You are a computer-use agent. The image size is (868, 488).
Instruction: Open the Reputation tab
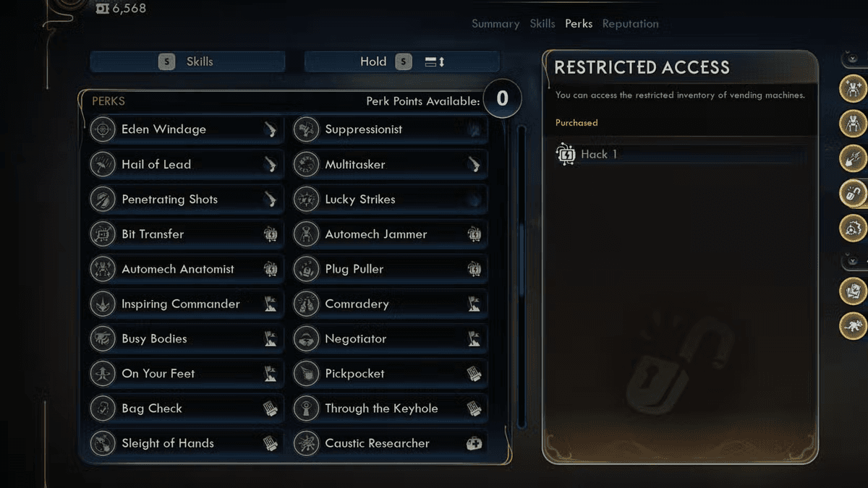[x=630, y=24]
